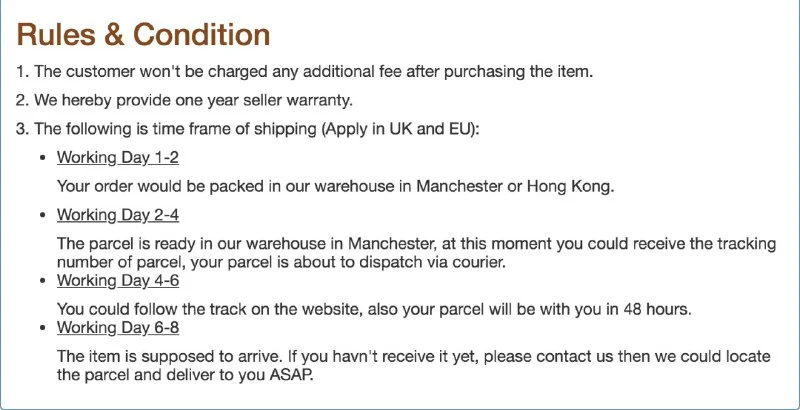Click the tracking number dispatch paragraph
The image size is (800, 410).
(x=420, y=253)
